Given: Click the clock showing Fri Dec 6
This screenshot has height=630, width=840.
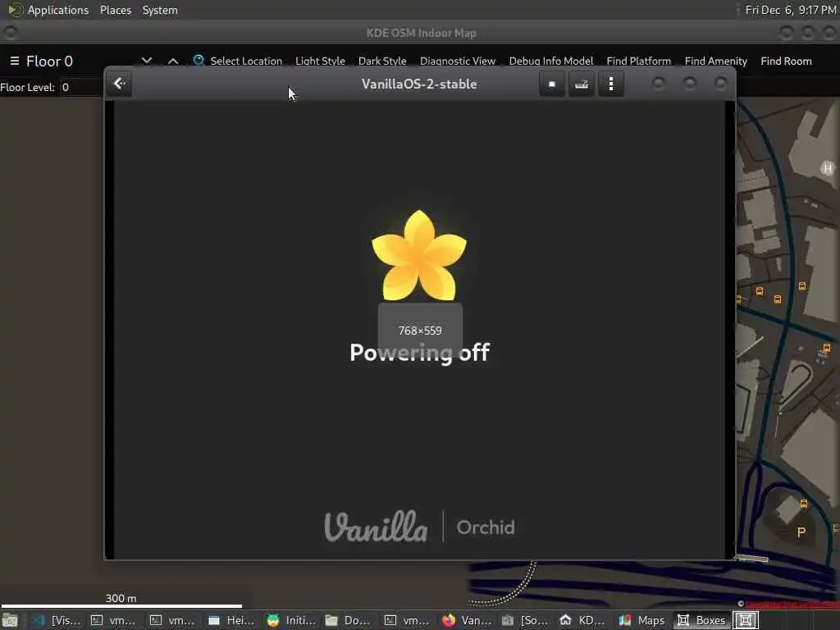Looking at the screenshot, I should click(x=791, y=10).
